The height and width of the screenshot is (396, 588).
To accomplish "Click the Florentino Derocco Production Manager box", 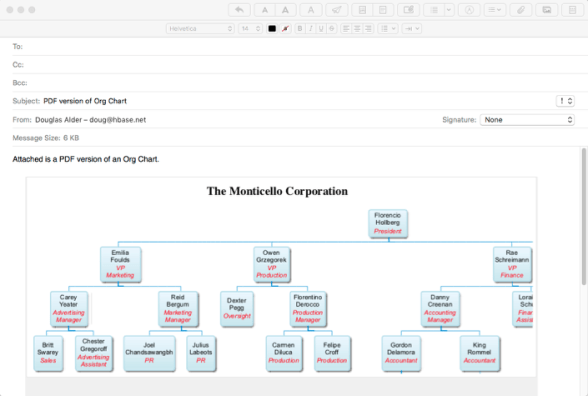I will coord(308,309).
